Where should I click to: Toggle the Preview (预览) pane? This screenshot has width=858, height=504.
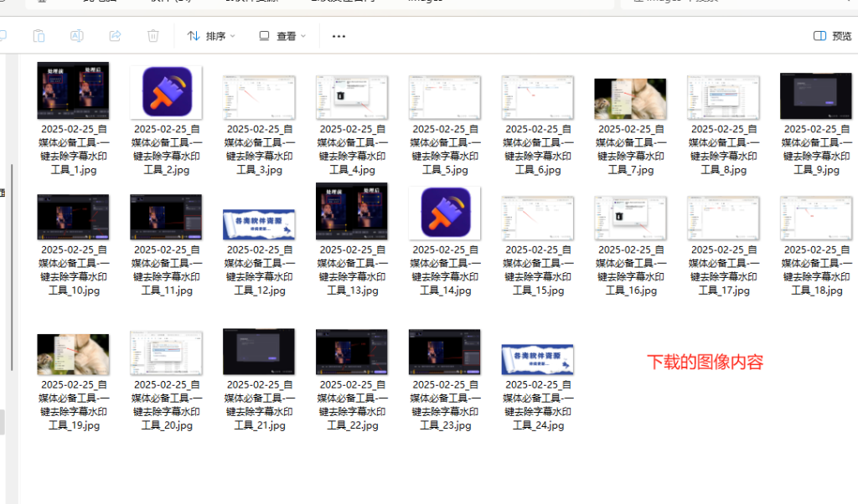tap(832, 36)
